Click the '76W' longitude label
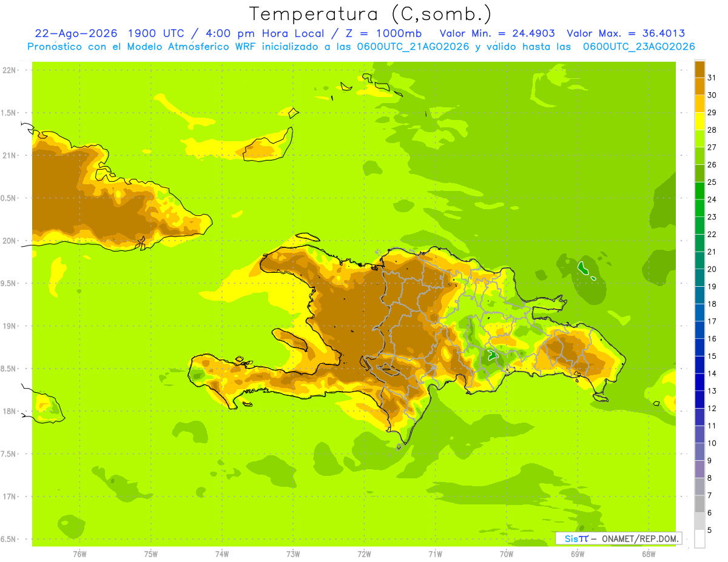Image resolution: width=728 pixels, height=562 pixels. point(79,554)
